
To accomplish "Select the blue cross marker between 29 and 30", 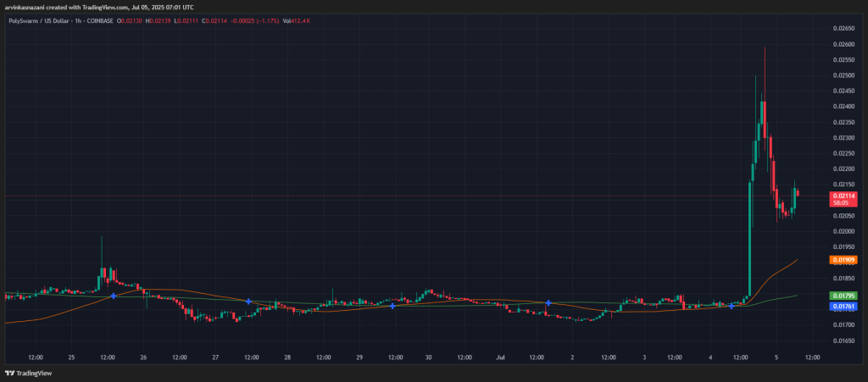I will click(392, 306).
